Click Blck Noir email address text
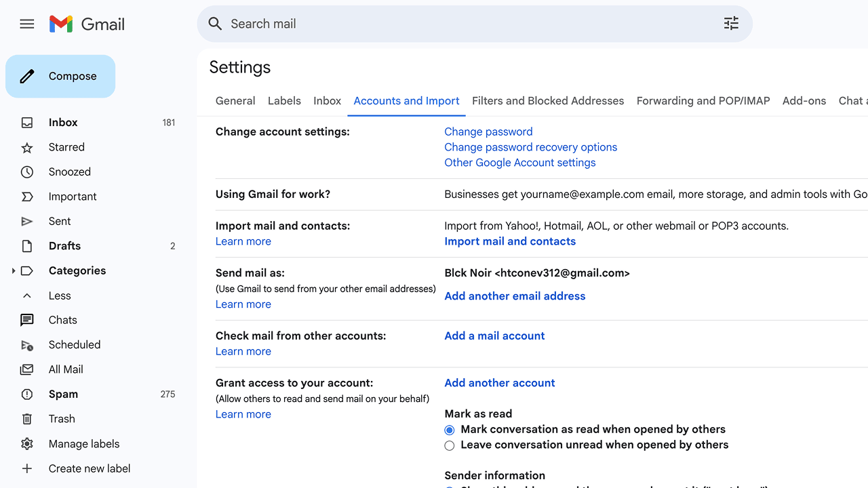The height and width of the screenshot is (488, 868). [537, 273]
